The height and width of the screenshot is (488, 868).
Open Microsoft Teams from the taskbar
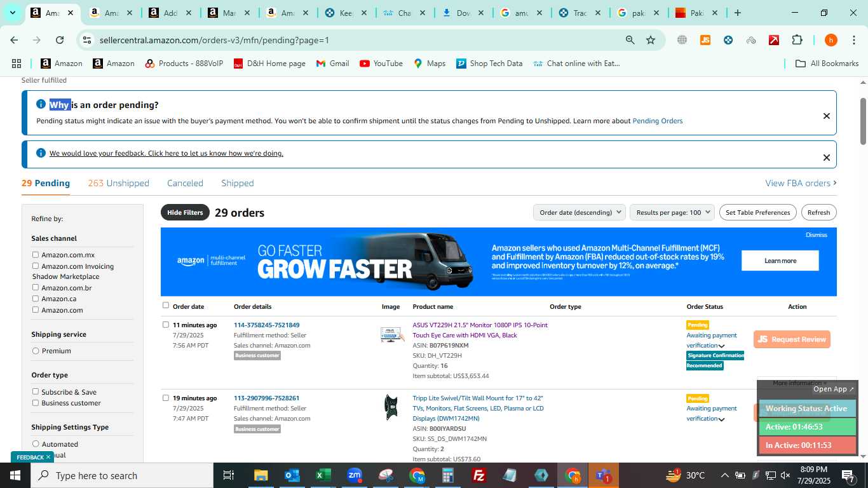pos(604,475)
